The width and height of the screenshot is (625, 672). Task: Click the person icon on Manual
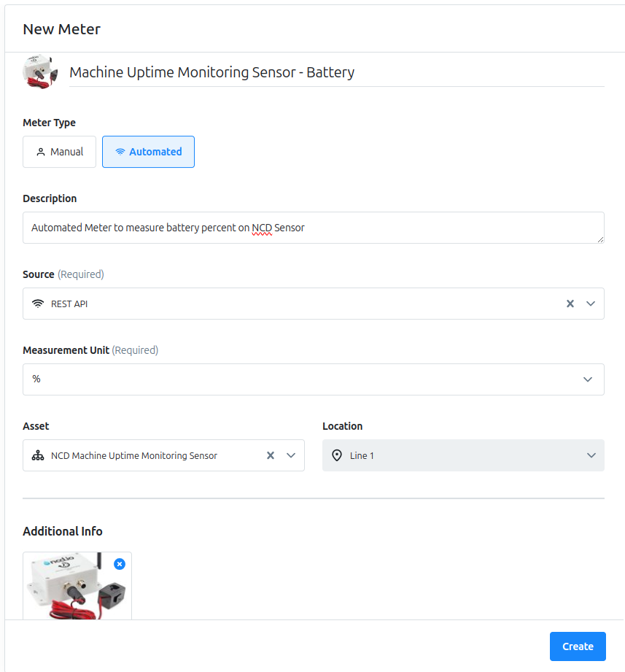pos(41,152)
